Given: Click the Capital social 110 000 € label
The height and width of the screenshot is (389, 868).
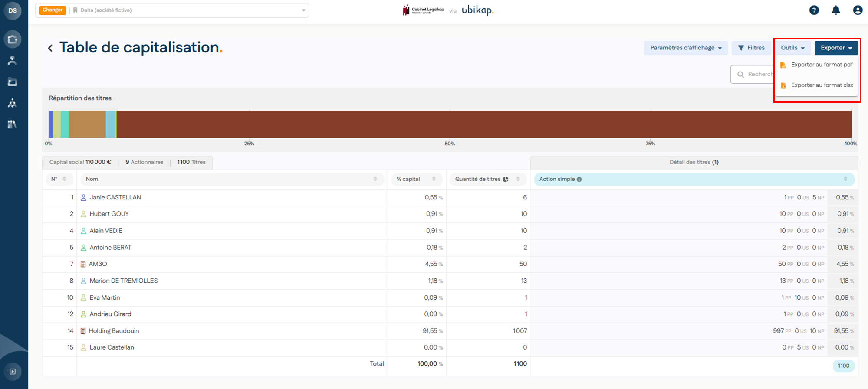Looking at the screenshot, I should (80, 162).
